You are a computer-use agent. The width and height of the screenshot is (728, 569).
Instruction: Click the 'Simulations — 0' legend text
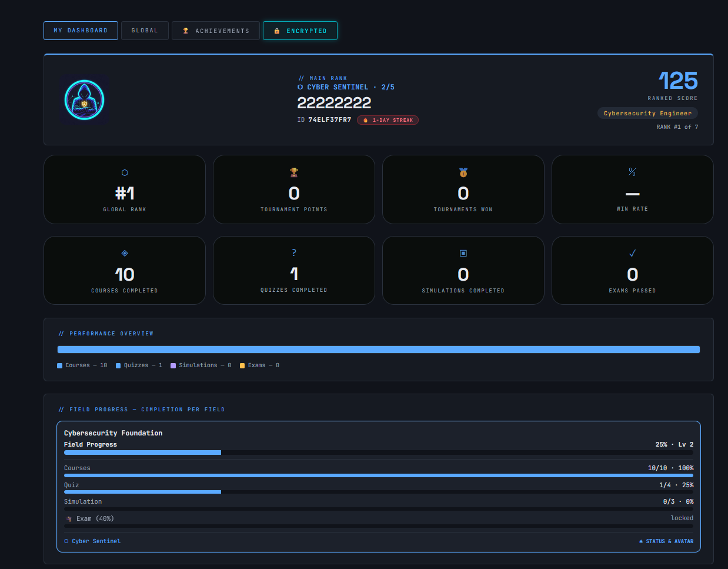coord(205,365)
